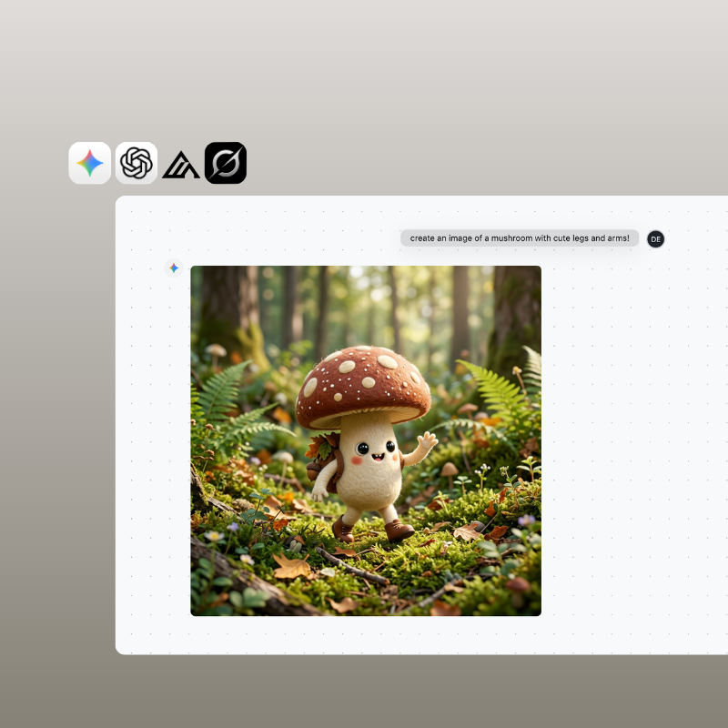
Task: Click the leaf backpack on the mushroom
Action: point(324,460)
